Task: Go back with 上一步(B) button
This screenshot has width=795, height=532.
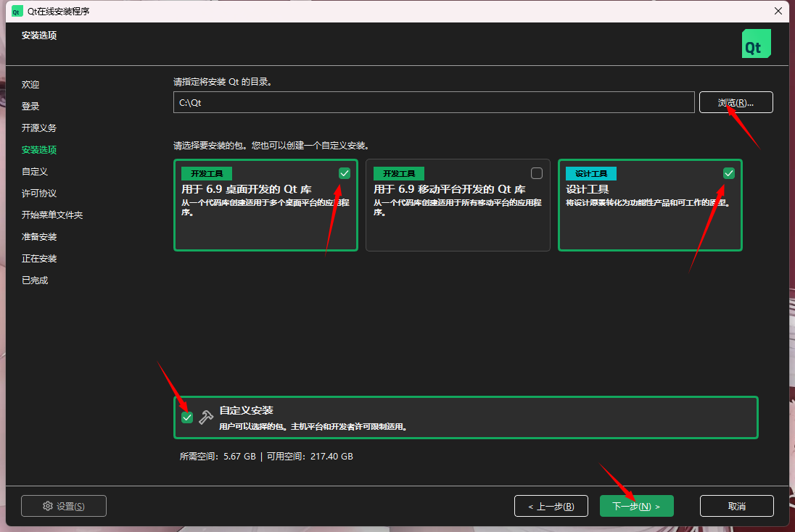Action: click(551, 506)
